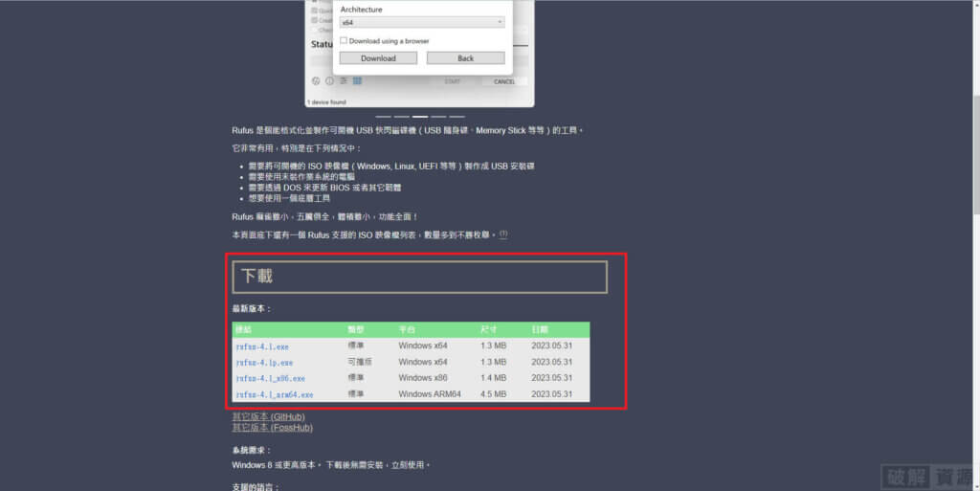
Task: Select the fourth carousel indicator dash
Action: pyautogui.click(x=438, y=117)
